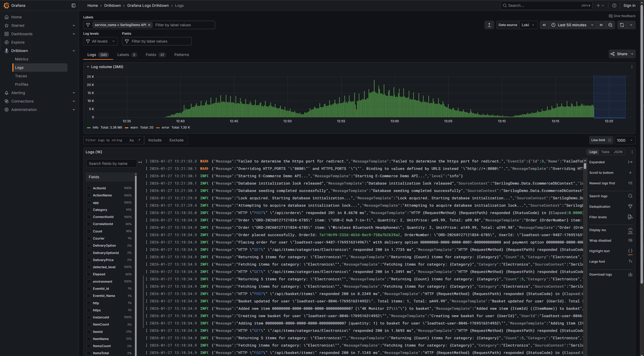Click the Download logs icon
The height and width of the screenshot is (356, 644).
(x=630, y=274)
